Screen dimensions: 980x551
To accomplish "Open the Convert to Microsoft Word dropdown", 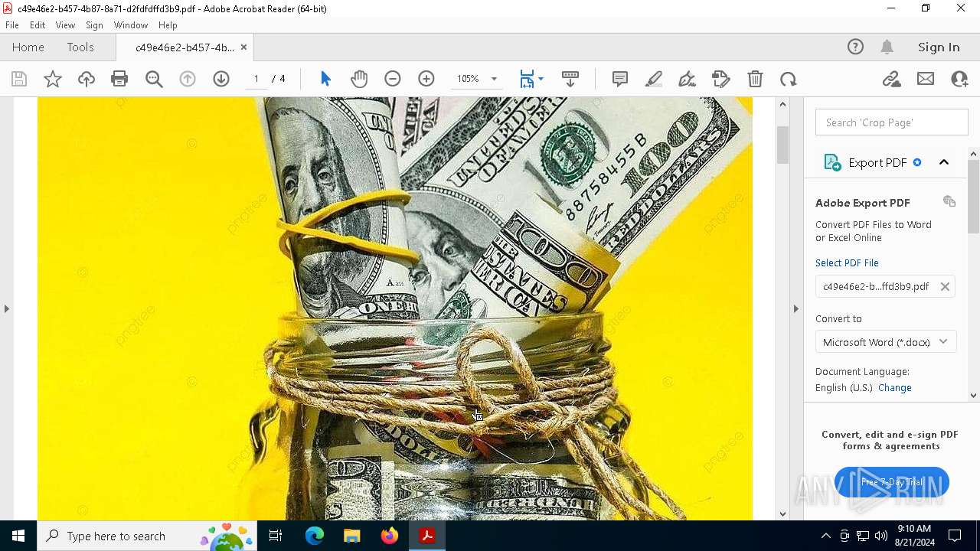I will 886,342.
